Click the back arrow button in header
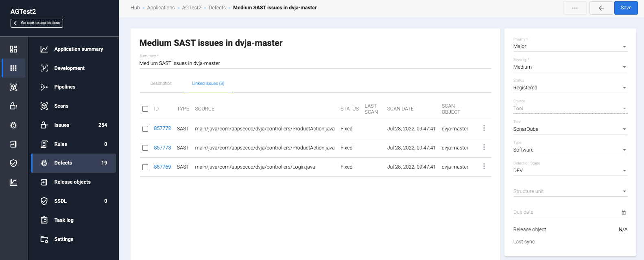 601,8
